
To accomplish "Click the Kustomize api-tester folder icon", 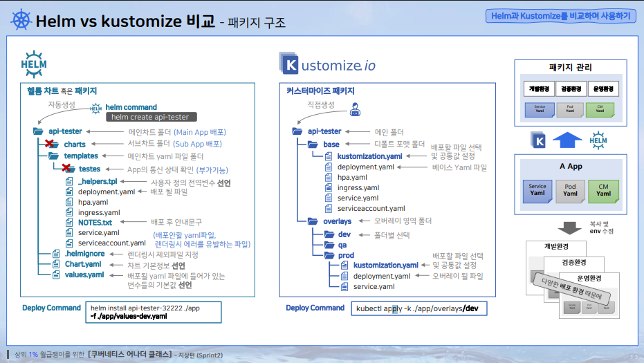I will [297, 131].
